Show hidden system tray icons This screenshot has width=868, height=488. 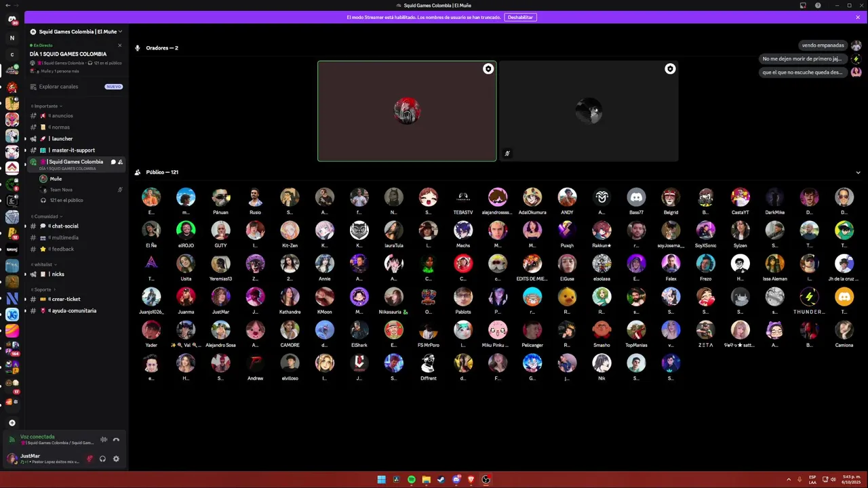coord(789,480)
